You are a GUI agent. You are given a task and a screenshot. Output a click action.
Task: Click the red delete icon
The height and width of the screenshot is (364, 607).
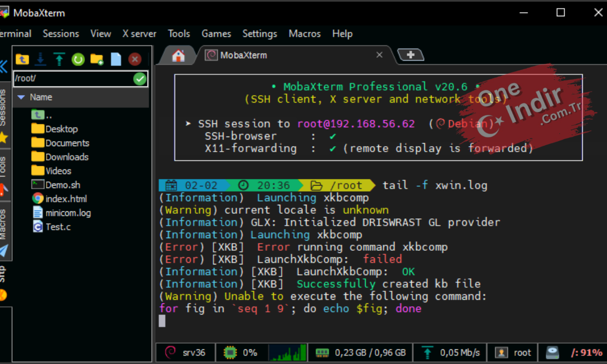point(135,60)
